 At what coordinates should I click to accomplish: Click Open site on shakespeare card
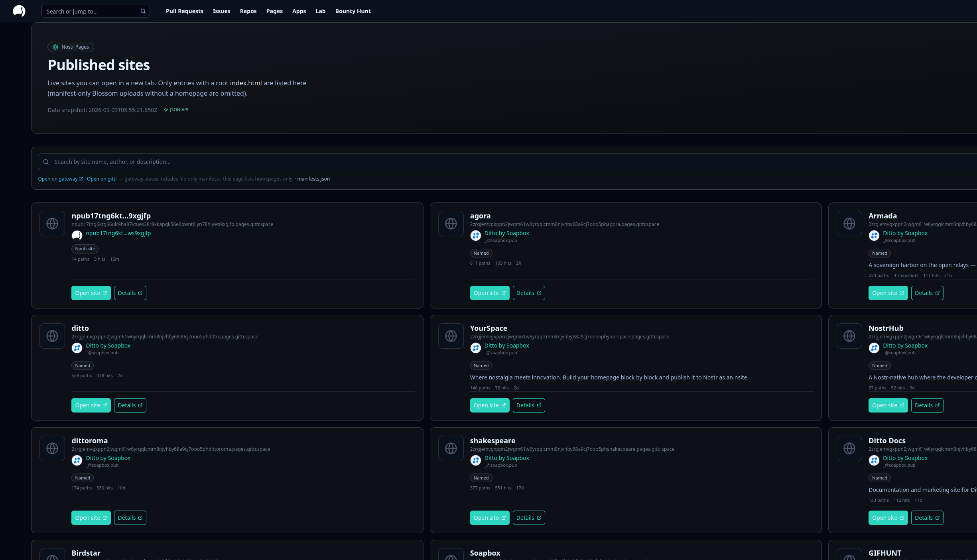[490, 518]
